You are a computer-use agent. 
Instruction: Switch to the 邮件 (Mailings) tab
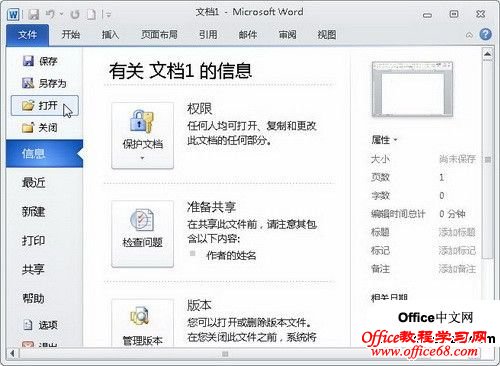click(x=248, y=34)
